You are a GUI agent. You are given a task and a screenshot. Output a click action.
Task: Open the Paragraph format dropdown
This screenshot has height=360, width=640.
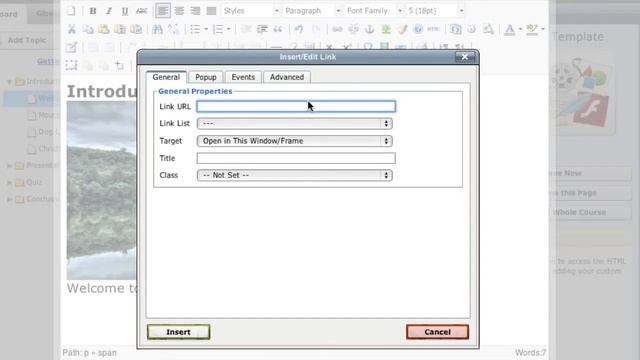point(312,11)
